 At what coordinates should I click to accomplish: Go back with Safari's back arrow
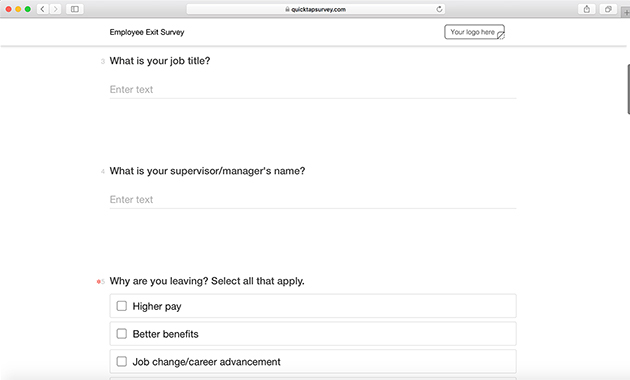click(43, 9)
